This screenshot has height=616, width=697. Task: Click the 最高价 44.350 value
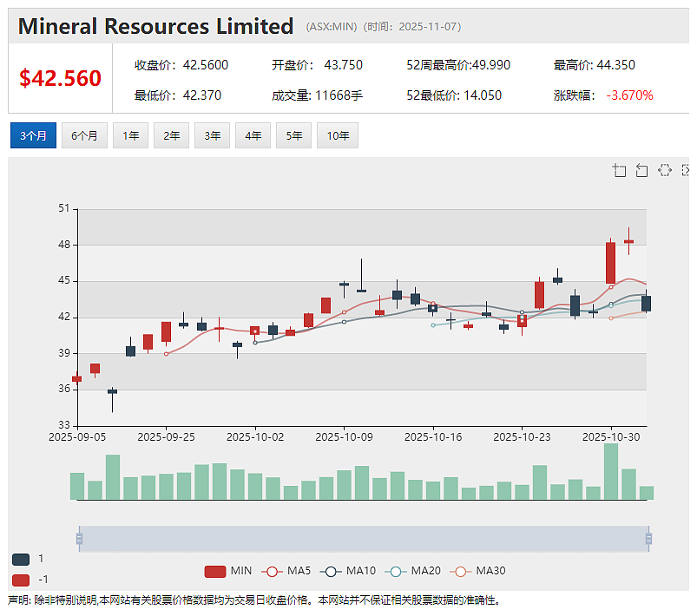[615, 65]
